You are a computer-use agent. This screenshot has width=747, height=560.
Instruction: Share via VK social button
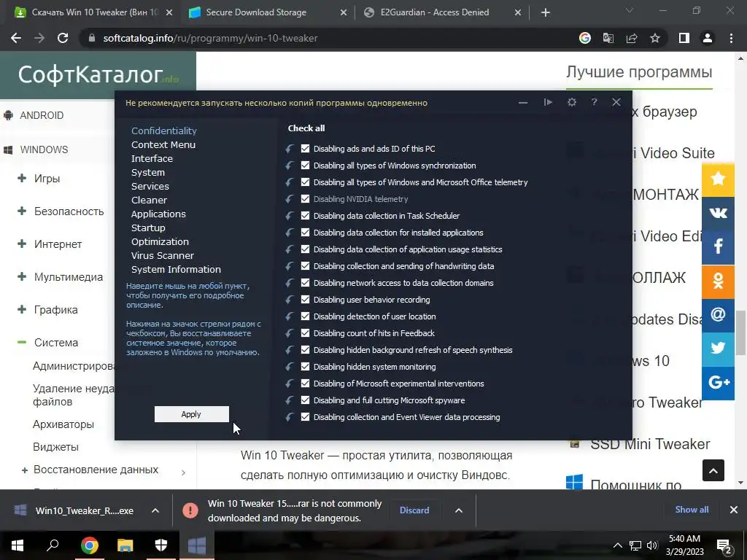(718, 213)
